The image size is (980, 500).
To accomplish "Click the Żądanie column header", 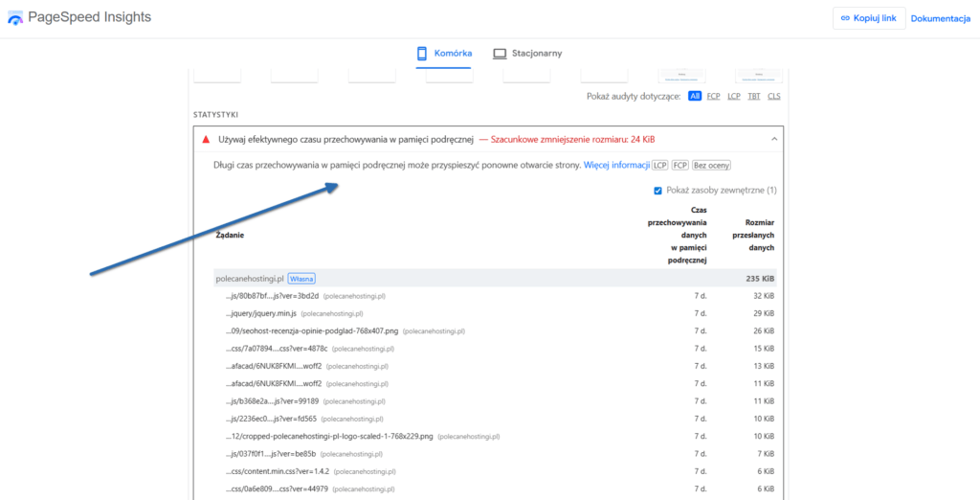I will tap(230, 236).
